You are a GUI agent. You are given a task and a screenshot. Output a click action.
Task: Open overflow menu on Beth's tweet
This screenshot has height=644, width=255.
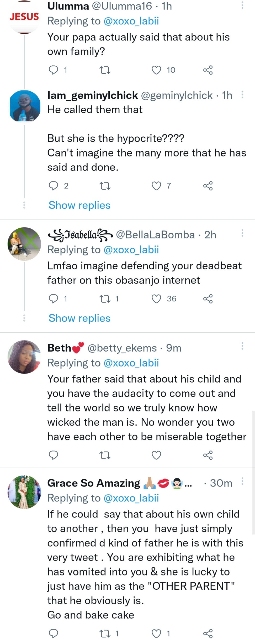[x=242, y=346]
